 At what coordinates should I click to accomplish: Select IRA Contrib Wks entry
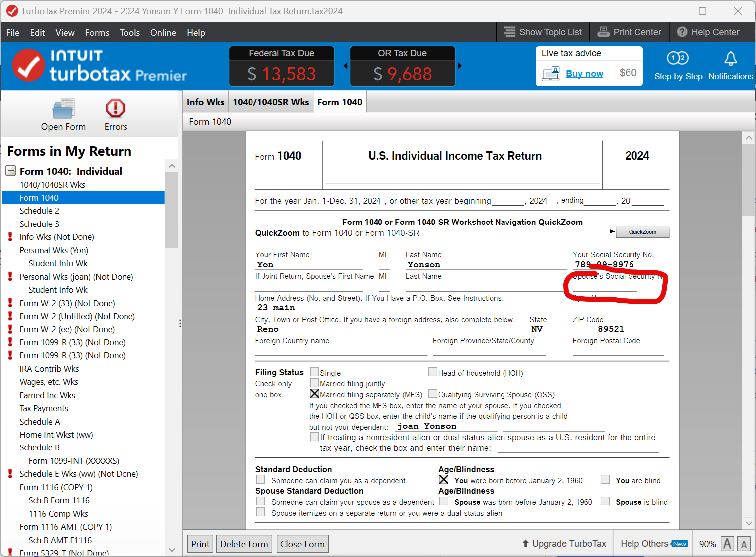tap(49, 369)
